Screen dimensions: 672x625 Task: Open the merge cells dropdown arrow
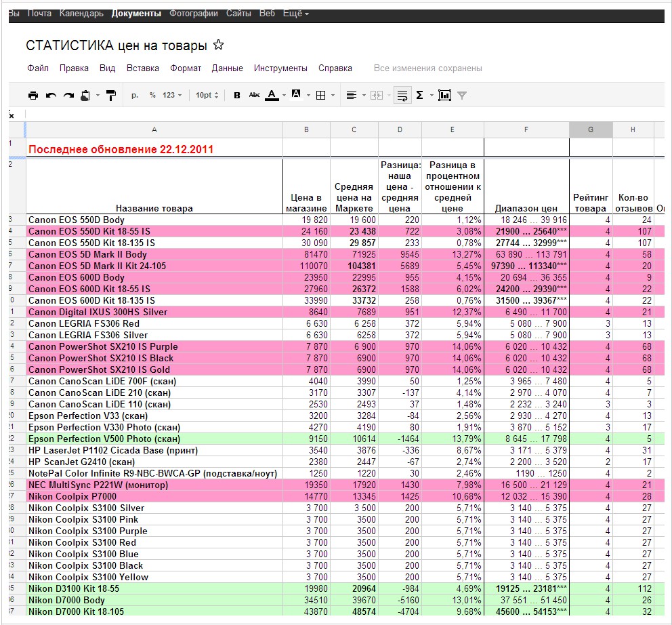point(389,95)
